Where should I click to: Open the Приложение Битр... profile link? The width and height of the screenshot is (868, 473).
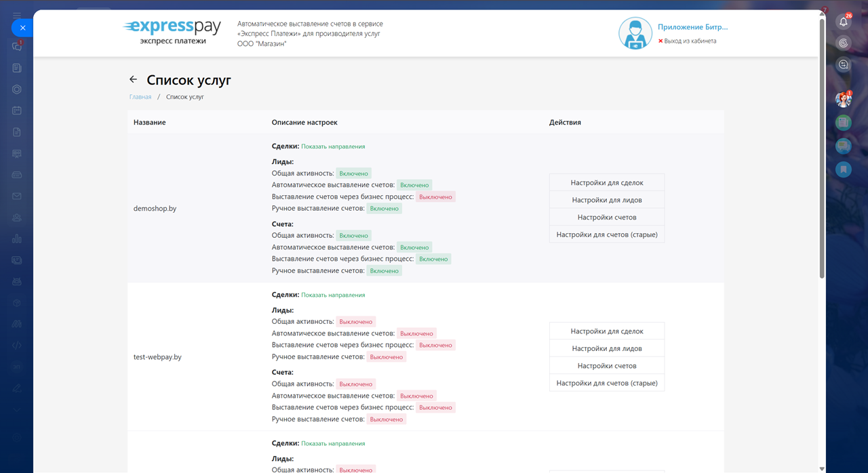click(x=692, y=27)
